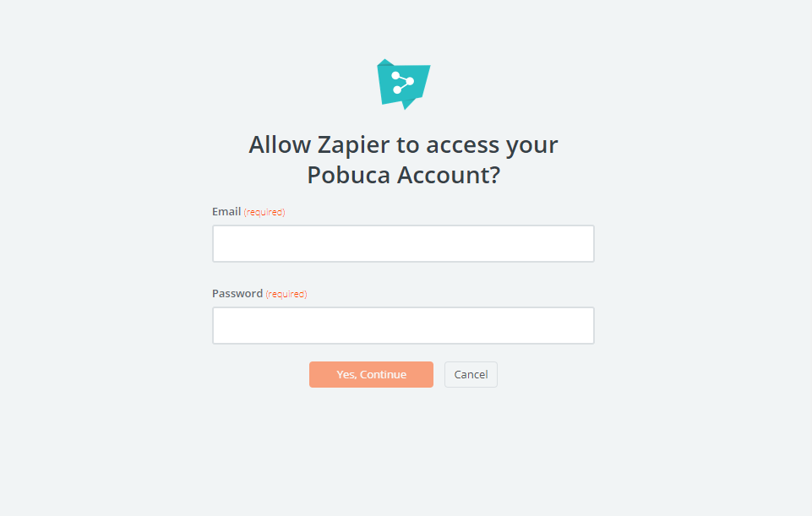The image size is (812, 516).
Task: Click the (required) marker next to Email
Action: click(x=264, y=212)
